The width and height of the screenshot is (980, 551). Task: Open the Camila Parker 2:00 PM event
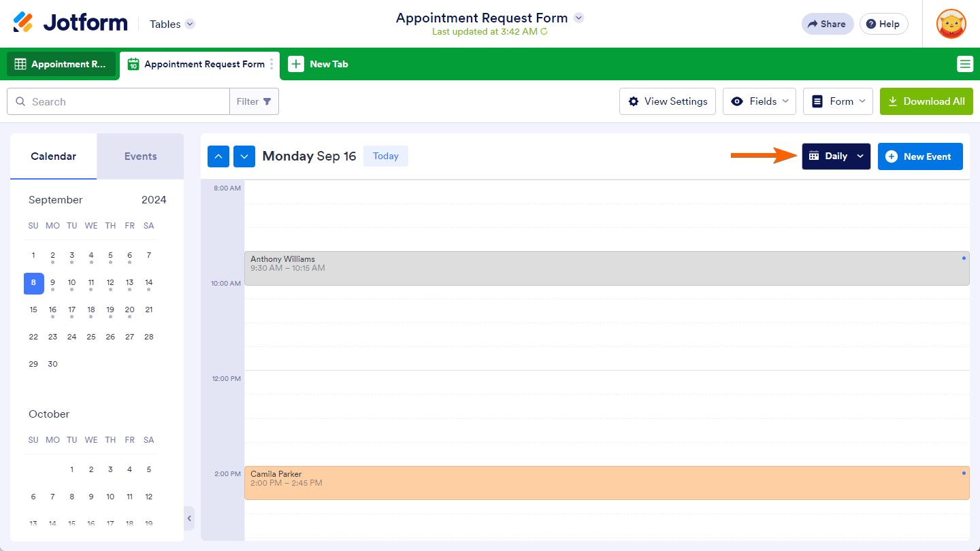click(x=606, y=482)
